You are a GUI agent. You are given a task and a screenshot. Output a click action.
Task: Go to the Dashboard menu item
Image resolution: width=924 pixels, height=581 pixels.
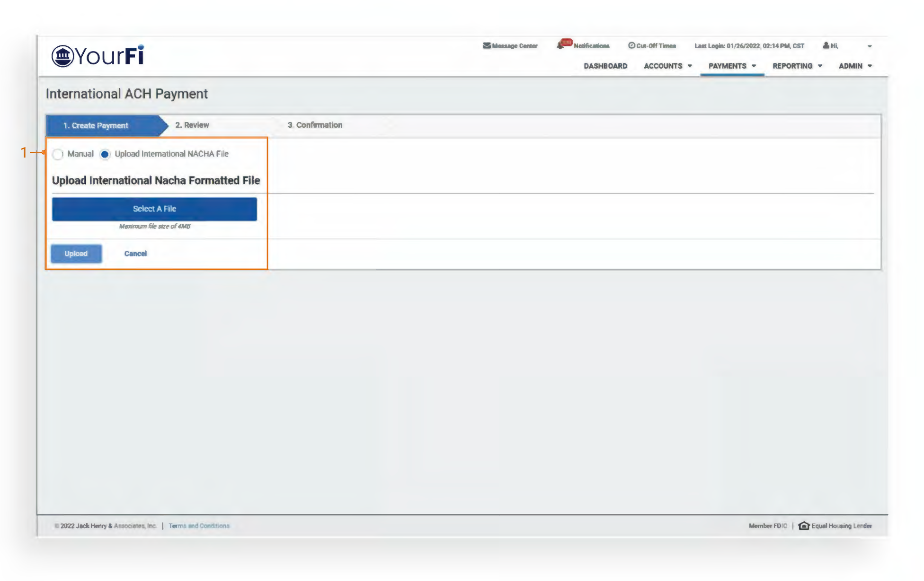tap(605, 66)
